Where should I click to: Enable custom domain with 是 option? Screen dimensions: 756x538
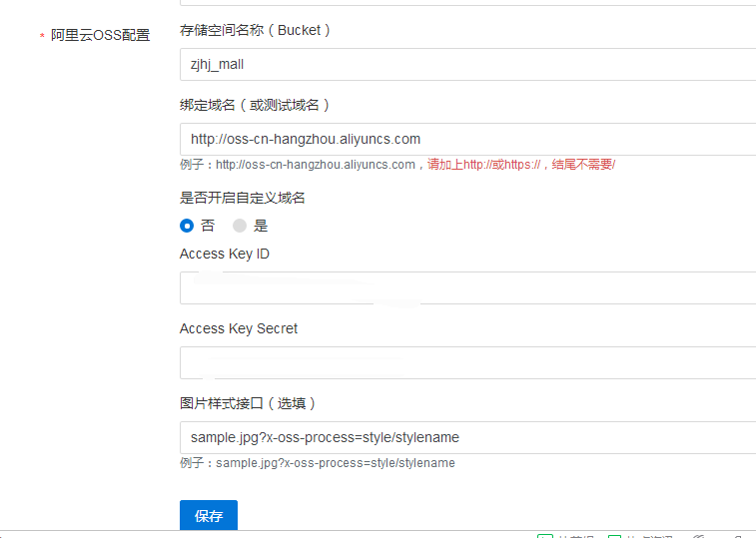240,226
